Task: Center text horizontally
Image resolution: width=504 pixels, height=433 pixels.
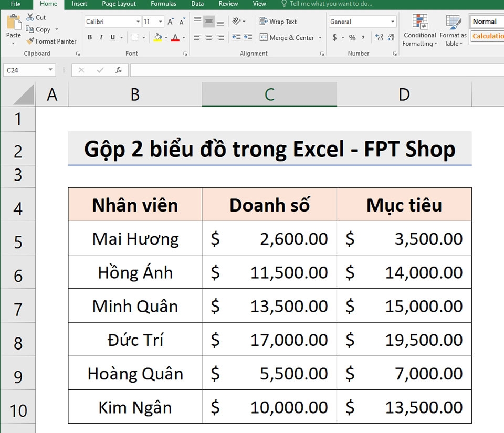Action: (x=209, y=37)
